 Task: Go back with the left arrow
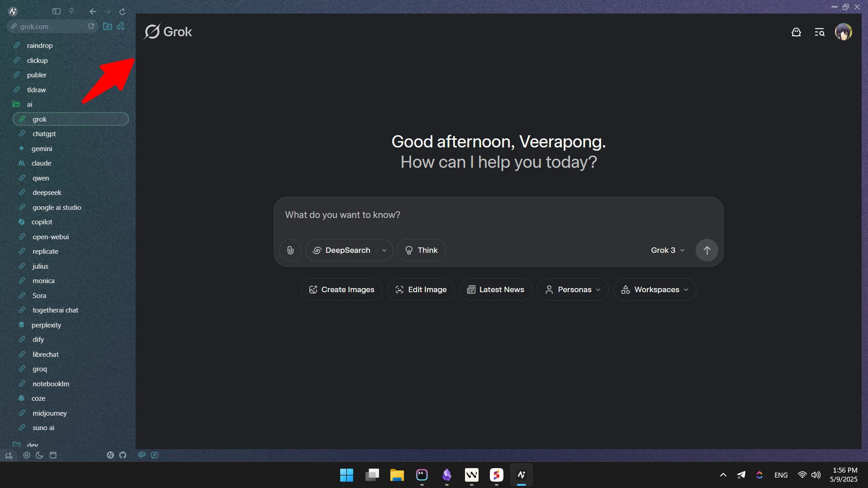[x=93, y=11]
